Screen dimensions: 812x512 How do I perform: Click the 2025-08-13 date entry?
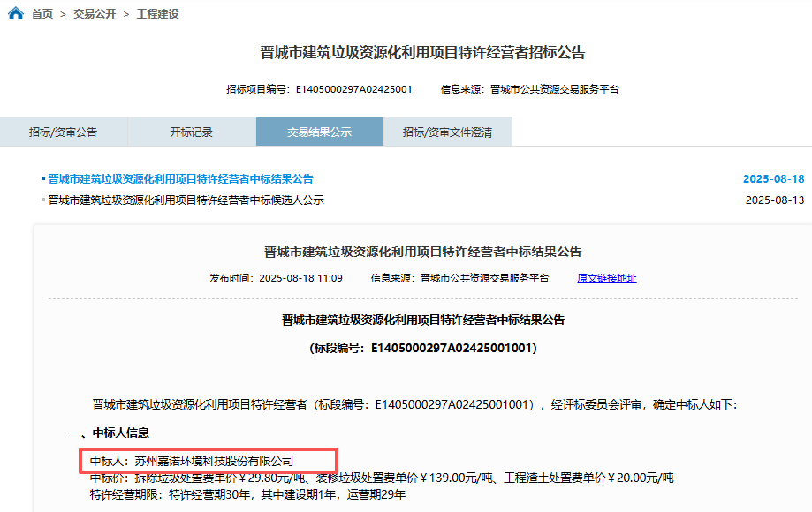tap(775, 200)
